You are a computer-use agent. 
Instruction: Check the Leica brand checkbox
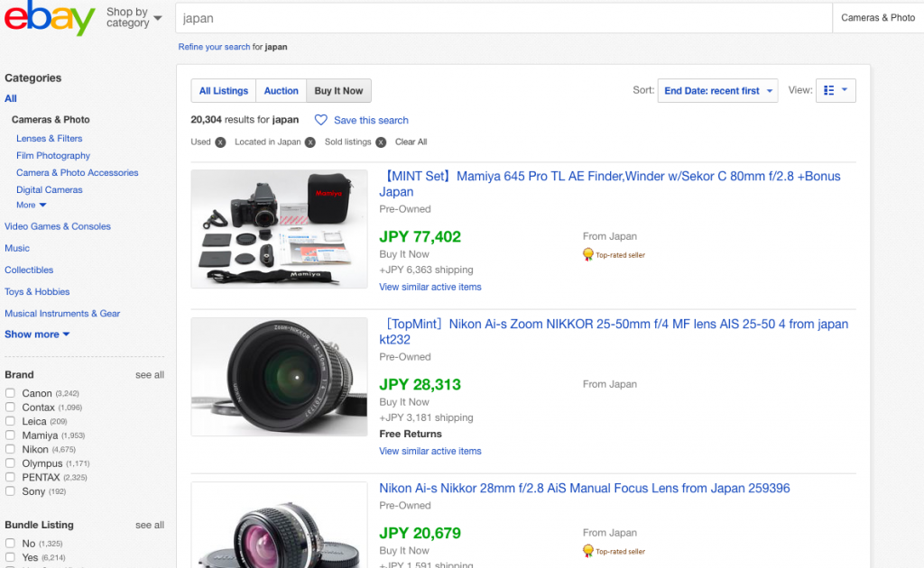point(10,421)
